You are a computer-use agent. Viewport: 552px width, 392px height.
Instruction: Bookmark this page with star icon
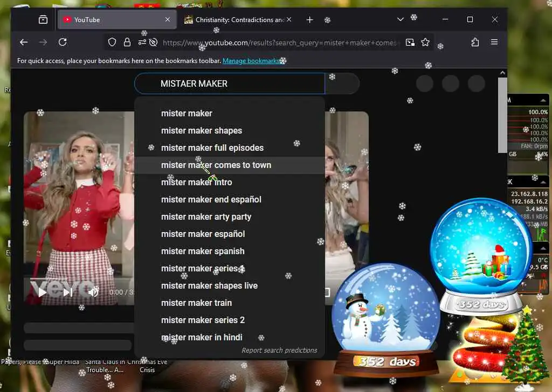point(425,43)
